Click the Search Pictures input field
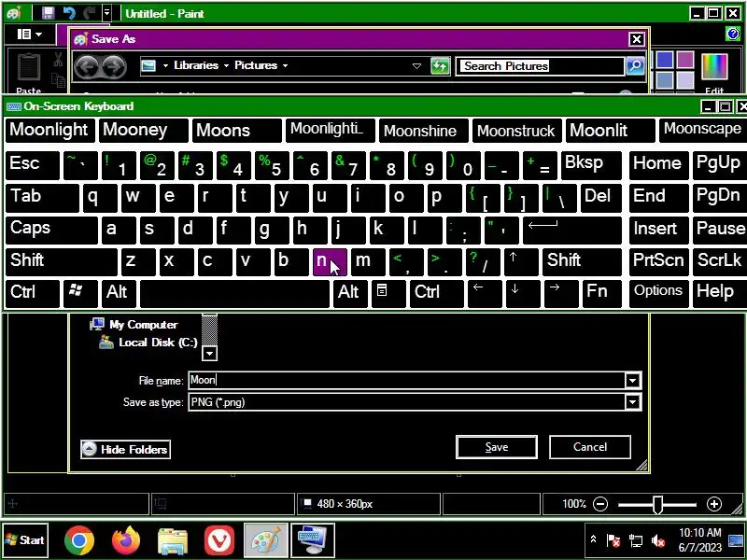747x560 pixels. coord(540,66)
